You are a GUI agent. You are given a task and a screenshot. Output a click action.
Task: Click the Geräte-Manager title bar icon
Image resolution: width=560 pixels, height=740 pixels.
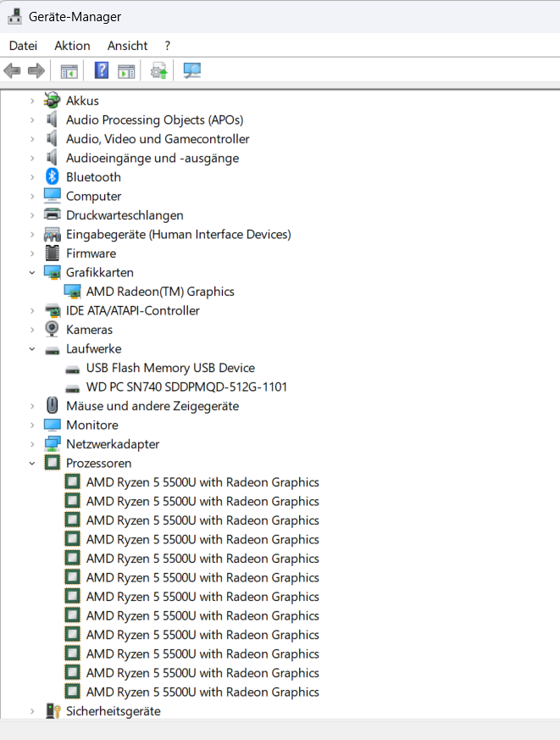[14, 16]
